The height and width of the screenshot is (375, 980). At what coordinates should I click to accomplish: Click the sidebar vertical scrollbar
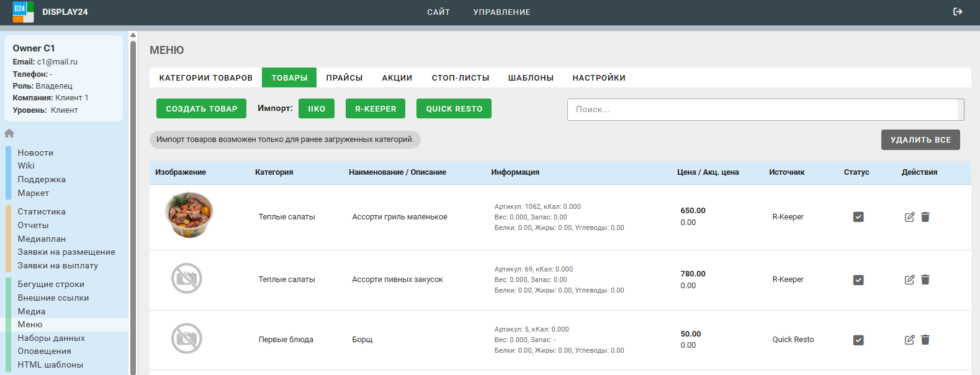[133, 205]
